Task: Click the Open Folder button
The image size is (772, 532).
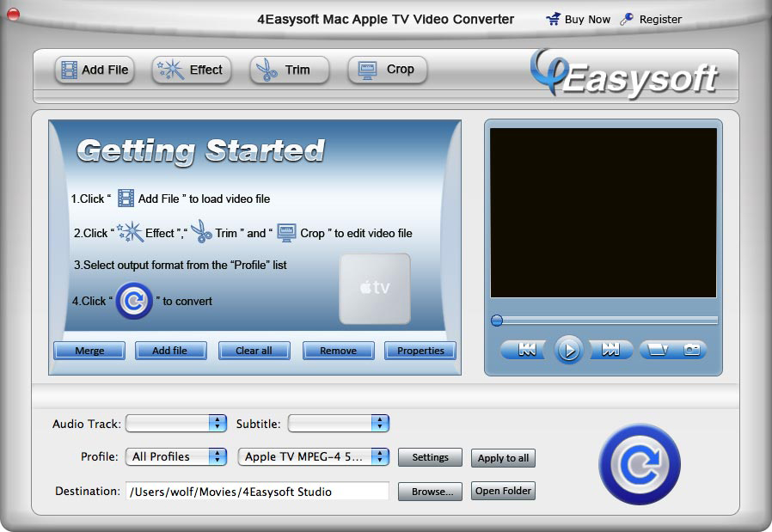Action: (x=503, y=491)
